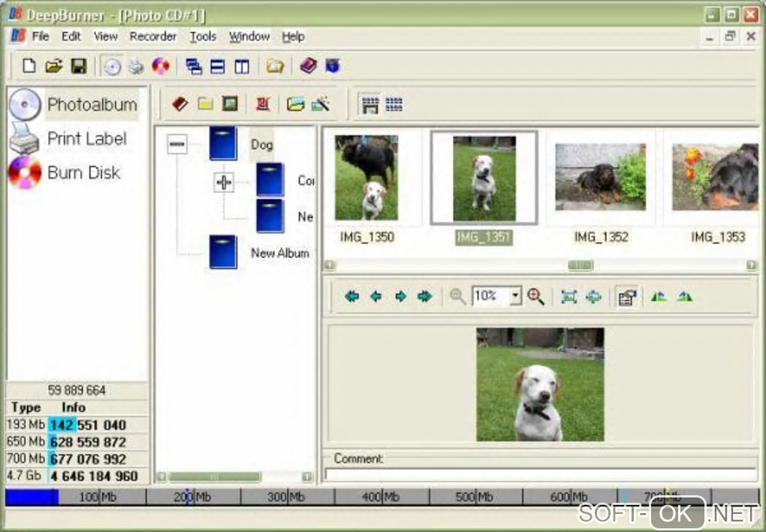Select the 650 Mb disc size row
Screen dimensions: 766x532
click(x=77, y=442)
